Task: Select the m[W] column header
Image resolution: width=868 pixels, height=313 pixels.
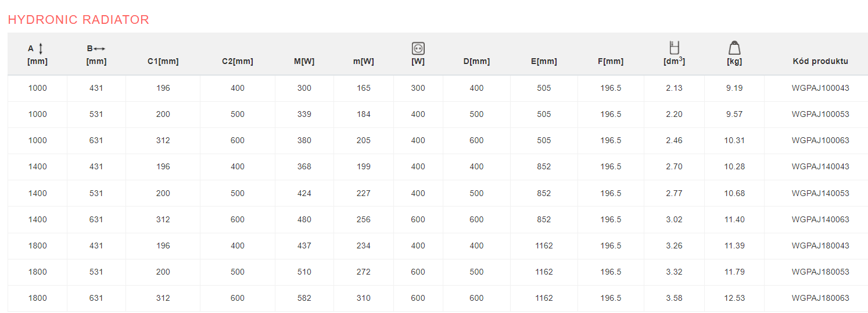Action: (x=364, y=61)
